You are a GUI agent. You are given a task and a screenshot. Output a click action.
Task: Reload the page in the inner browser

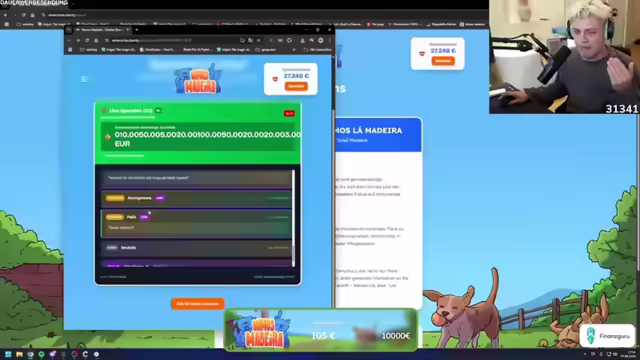(x=87, y=40)
